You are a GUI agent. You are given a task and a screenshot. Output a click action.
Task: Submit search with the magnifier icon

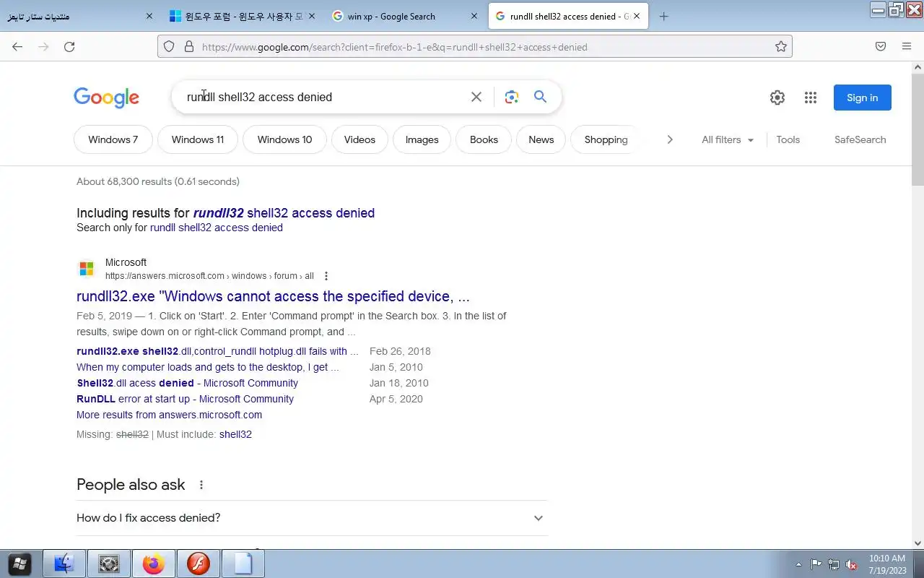[540, 97]
